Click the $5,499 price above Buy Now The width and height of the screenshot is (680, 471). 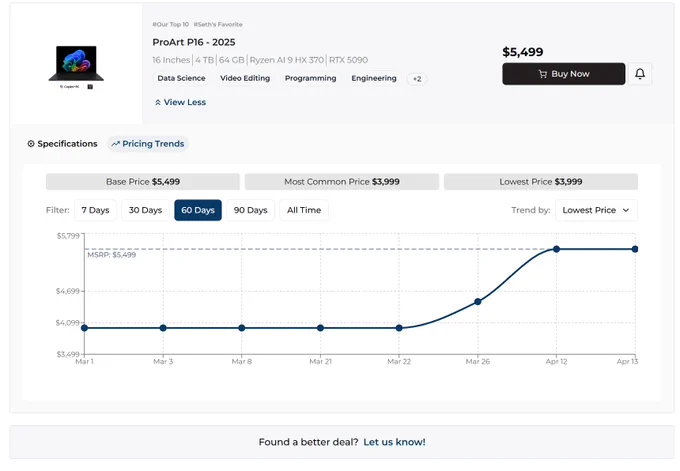coord(523,52)
